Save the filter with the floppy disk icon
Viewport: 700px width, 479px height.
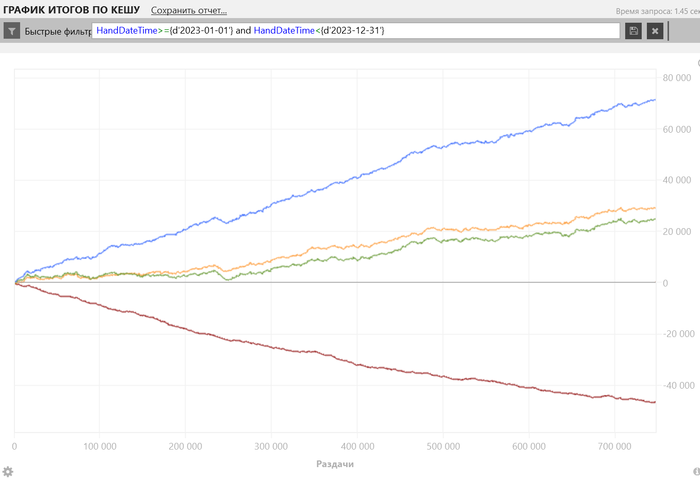coord(633,31)
